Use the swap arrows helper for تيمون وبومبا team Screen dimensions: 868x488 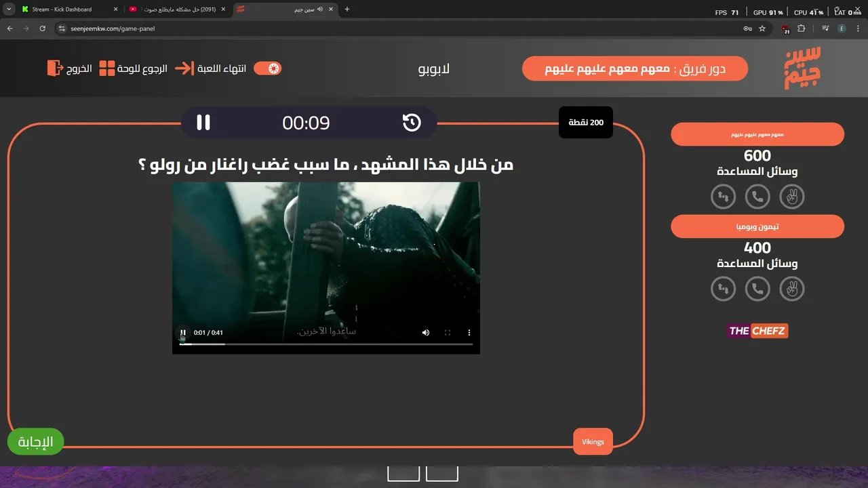724,289
